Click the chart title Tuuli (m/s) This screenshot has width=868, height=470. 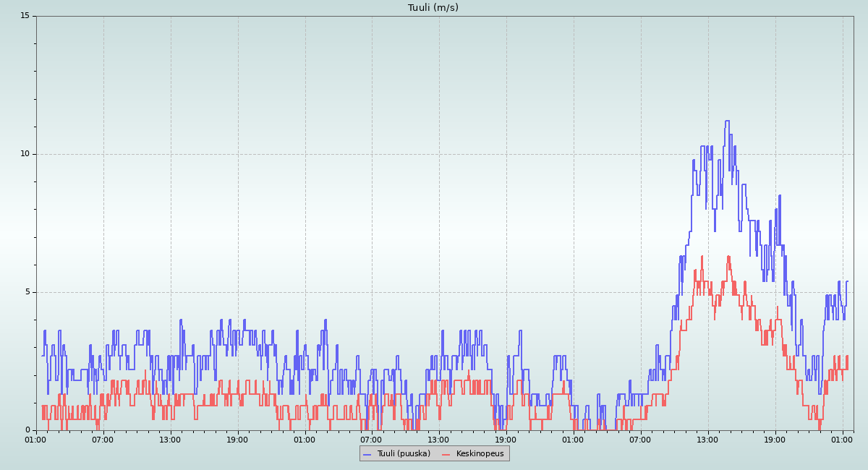(433, 8)
